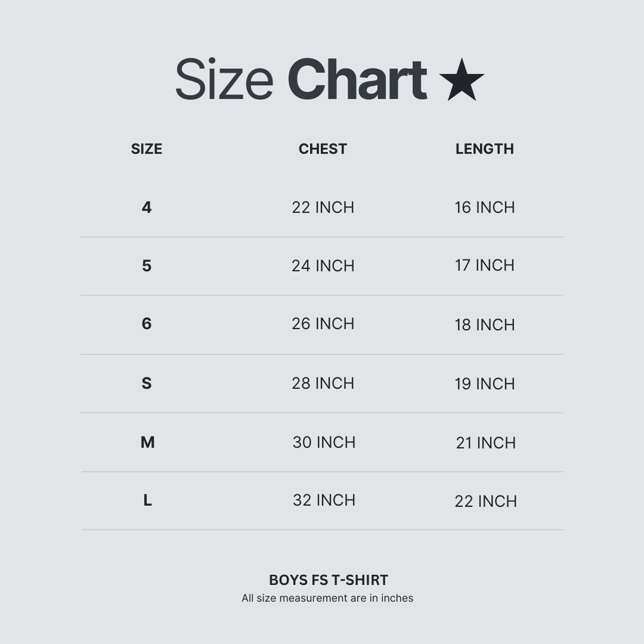The height and width of the screenshot is (644, 644).
Task: Select the L size label
Action: [147, 501]
